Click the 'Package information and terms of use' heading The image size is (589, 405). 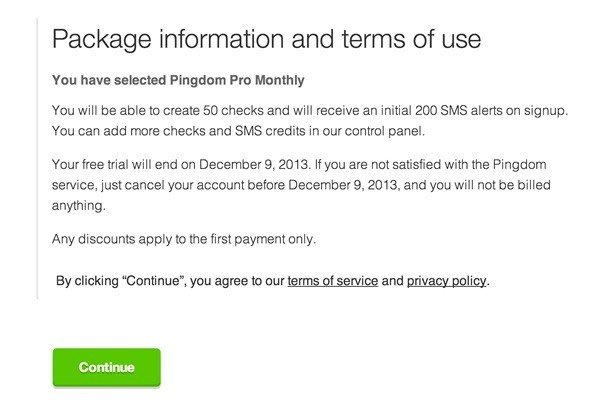coord(266,39)
